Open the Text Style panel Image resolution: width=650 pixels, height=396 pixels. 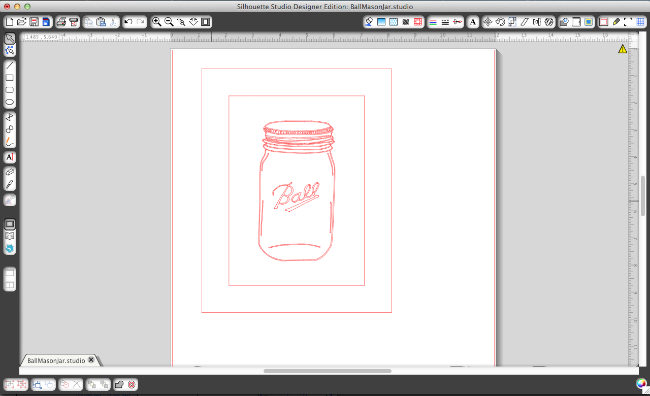pos(473,22)
